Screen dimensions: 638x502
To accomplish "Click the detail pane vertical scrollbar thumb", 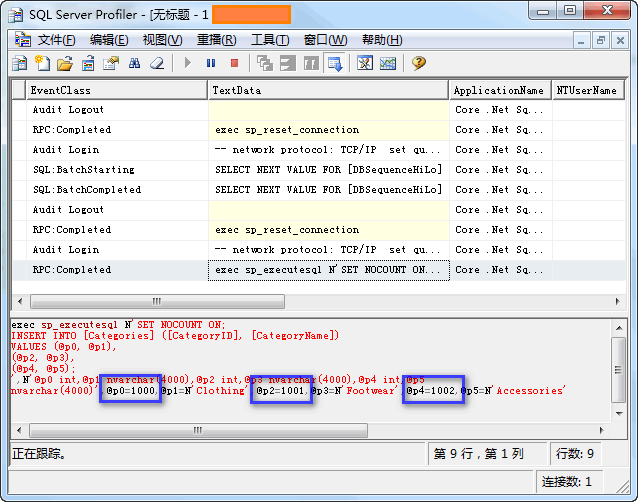I will point(618,369).
